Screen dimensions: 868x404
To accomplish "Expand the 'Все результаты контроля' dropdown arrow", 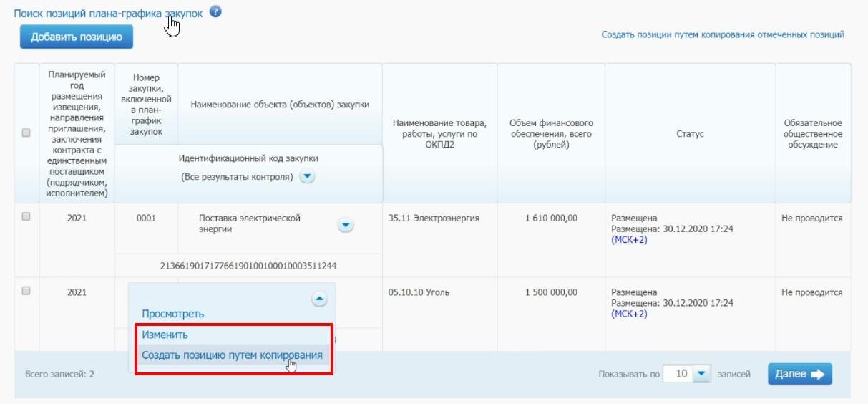I will pyautogui.click(x=307, y=177).
